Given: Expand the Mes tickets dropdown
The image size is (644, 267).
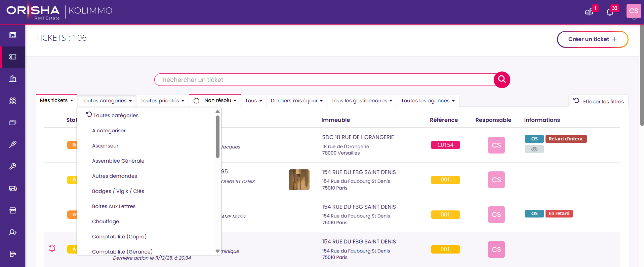Looking at the screenshot, I should (56, 100).
